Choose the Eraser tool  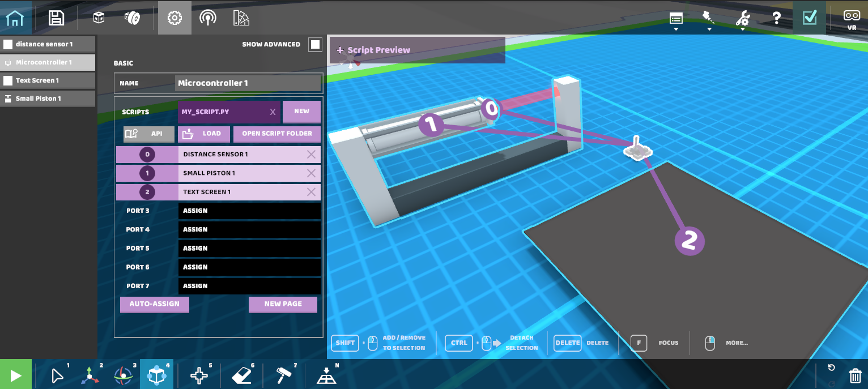pyautogui.click(x=242, y=375)
